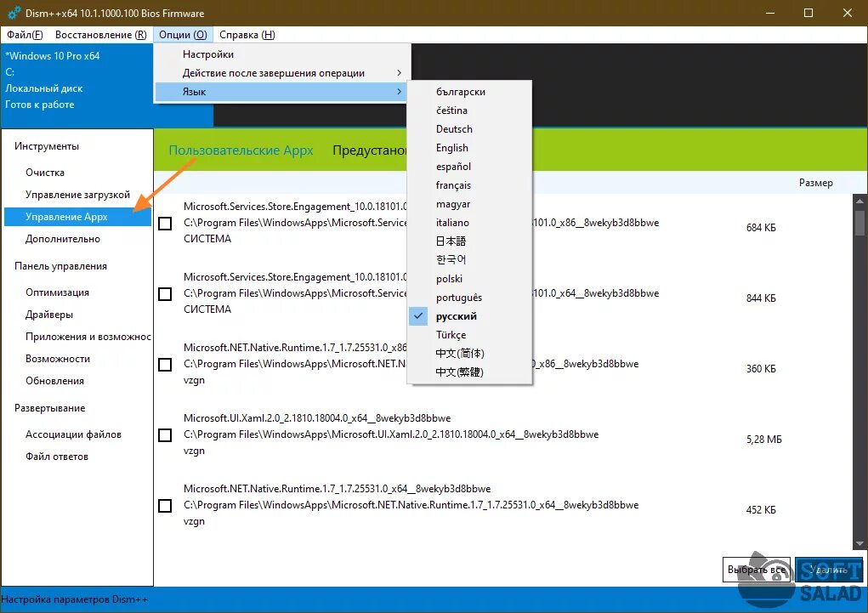
Task: Select български language
Action: 469,92
